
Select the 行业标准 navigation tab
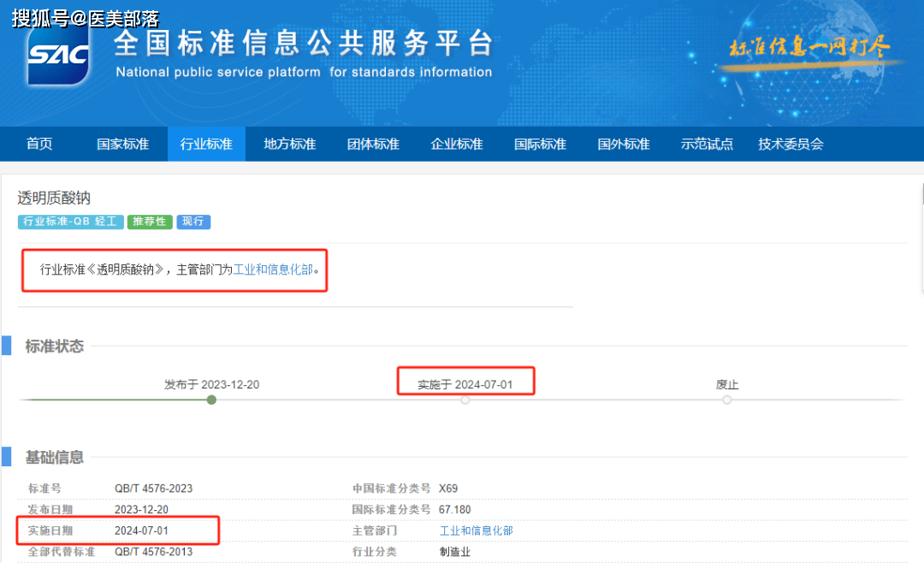(206, 144)
